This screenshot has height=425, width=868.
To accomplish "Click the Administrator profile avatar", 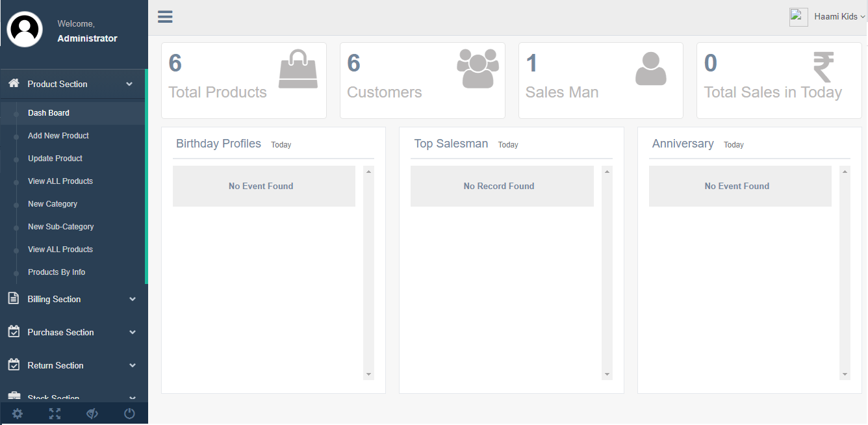I will (x=25, y=29).
